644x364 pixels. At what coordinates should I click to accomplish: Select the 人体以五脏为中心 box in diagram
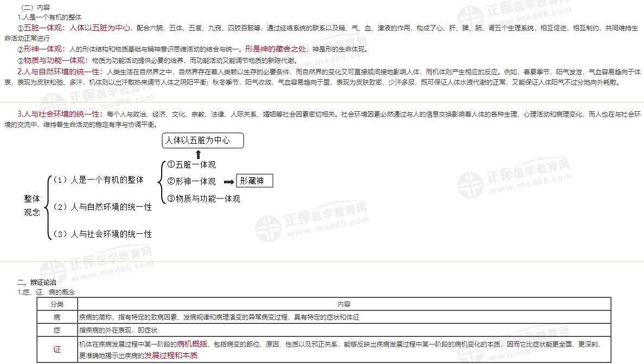[x=203, y=141]
